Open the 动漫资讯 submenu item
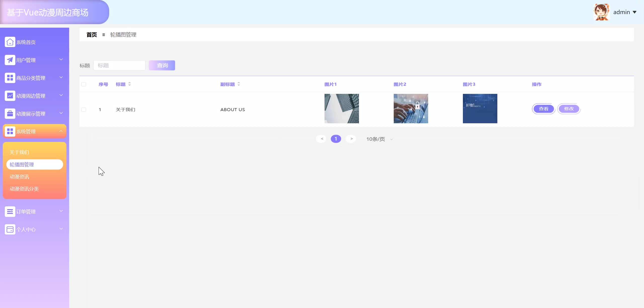Image resolution: width=644 pixels, height=308 pixels. [19, 177]
